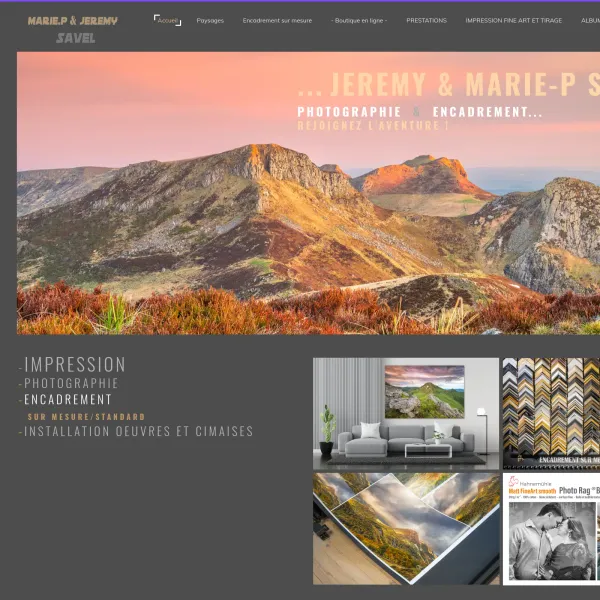
Task: Open Encadrement sur mesure in navigation
Action: 277,20
